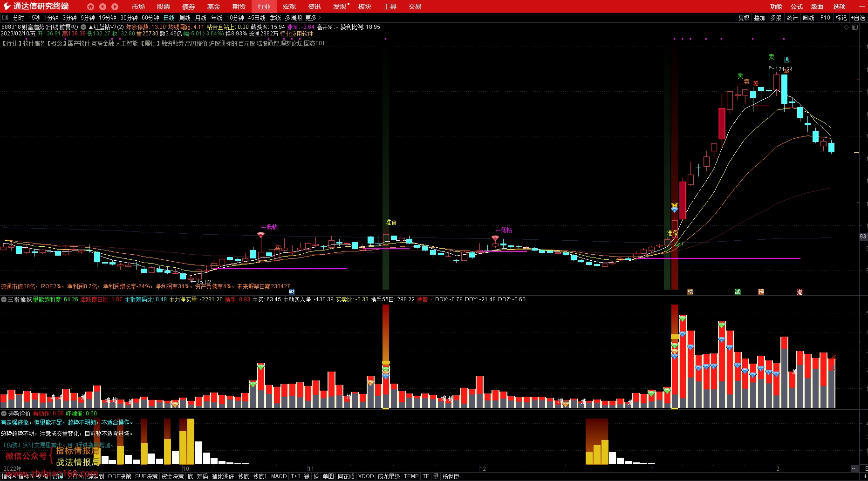The image size is (868, 481).
Task: Click the 预 event marker below chart
Action: tap(761, 292)
